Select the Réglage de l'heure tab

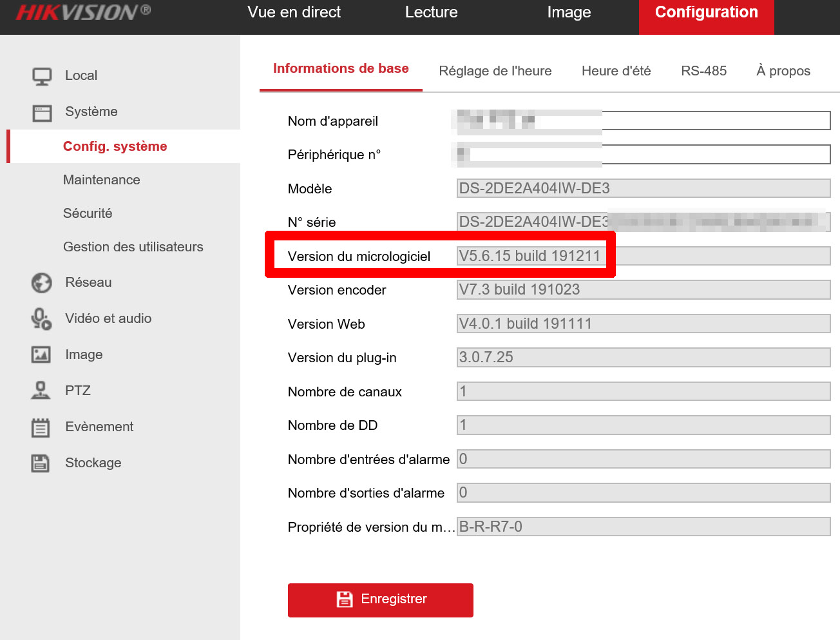tap(495, 71)
